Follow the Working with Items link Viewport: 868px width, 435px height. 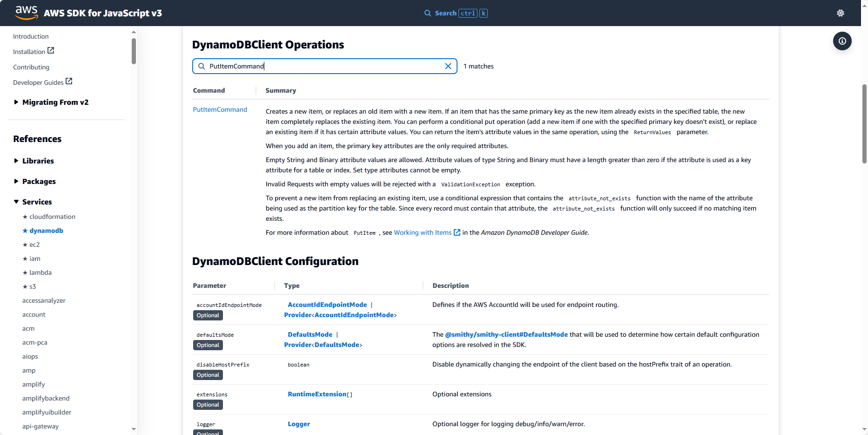coord(423,232)
